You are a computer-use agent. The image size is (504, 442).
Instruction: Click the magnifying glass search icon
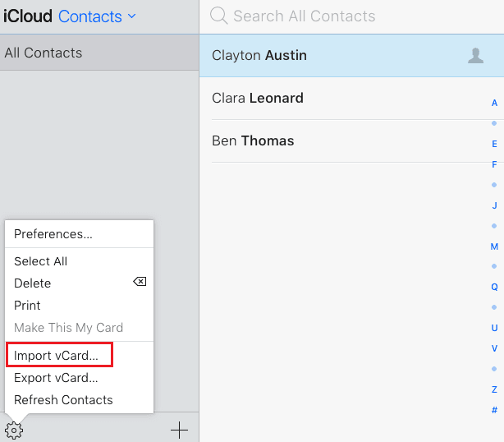pos(218,16)
